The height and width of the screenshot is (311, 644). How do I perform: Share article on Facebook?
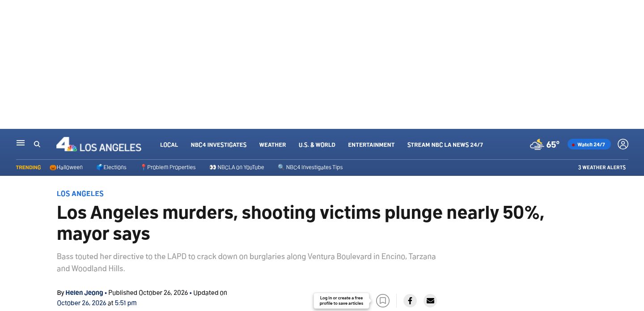click(410, 301)
